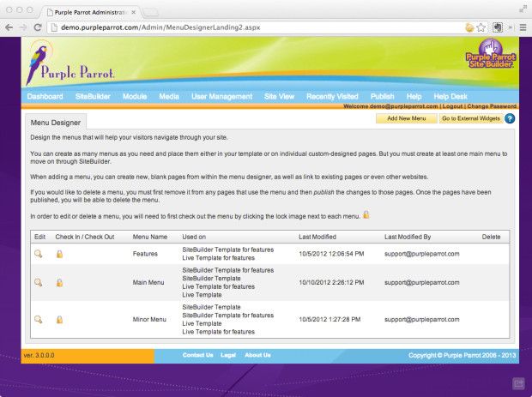The height and width of the screenshot is (397, 532).
Task: Bookmark page with the star icon
Action: 481,27
